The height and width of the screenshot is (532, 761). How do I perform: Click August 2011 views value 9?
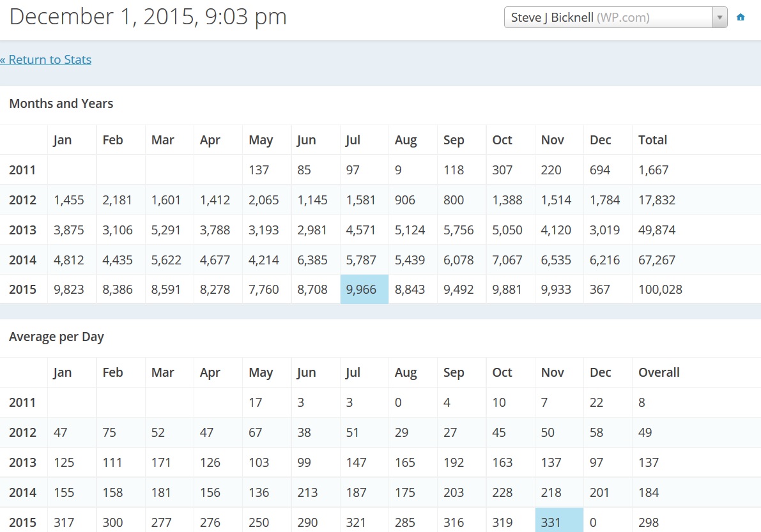click(x=399, y=171)
